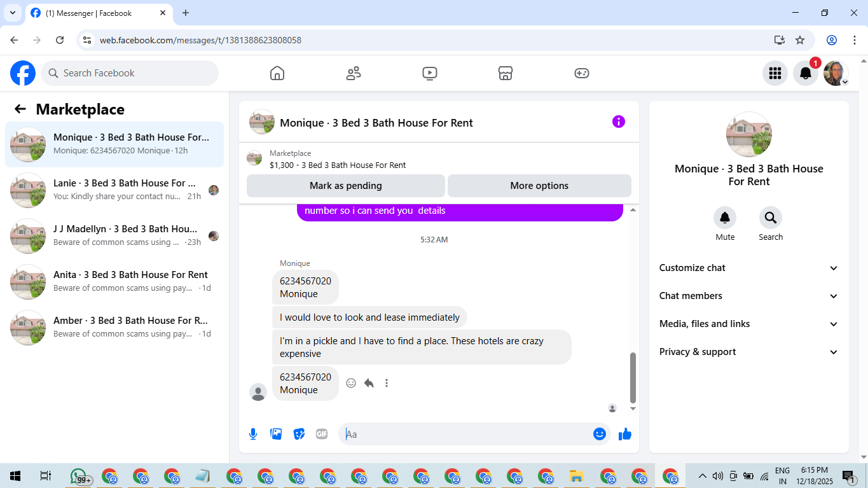Open the emoji picker in message box
Image resolution: width=868 pixels, height=488 pixels.
[599, 434]
